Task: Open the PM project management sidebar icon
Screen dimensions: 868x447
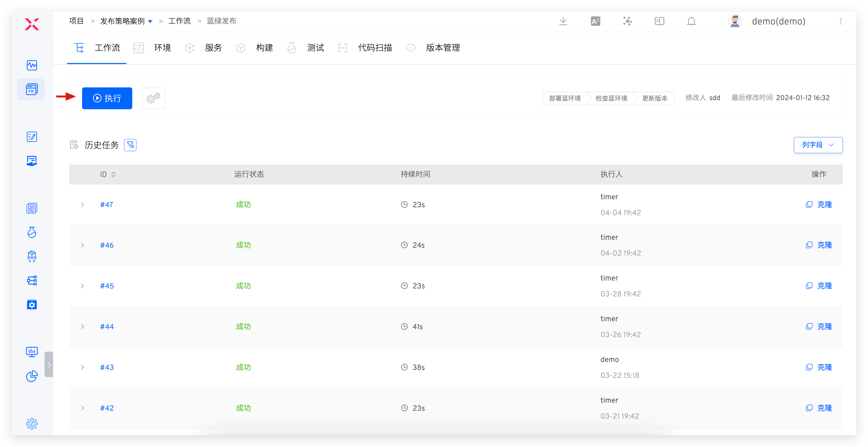Action: coord(31,89)
